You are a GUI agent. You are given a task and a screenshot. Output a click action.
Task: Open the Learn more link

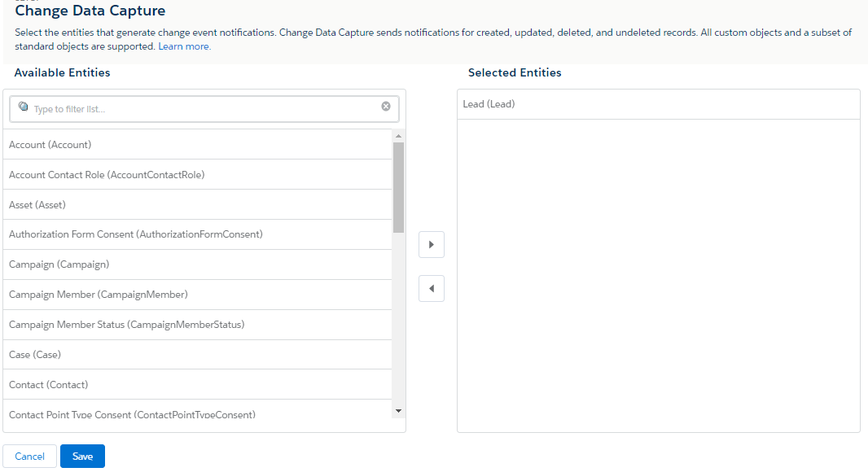[184, 46]
